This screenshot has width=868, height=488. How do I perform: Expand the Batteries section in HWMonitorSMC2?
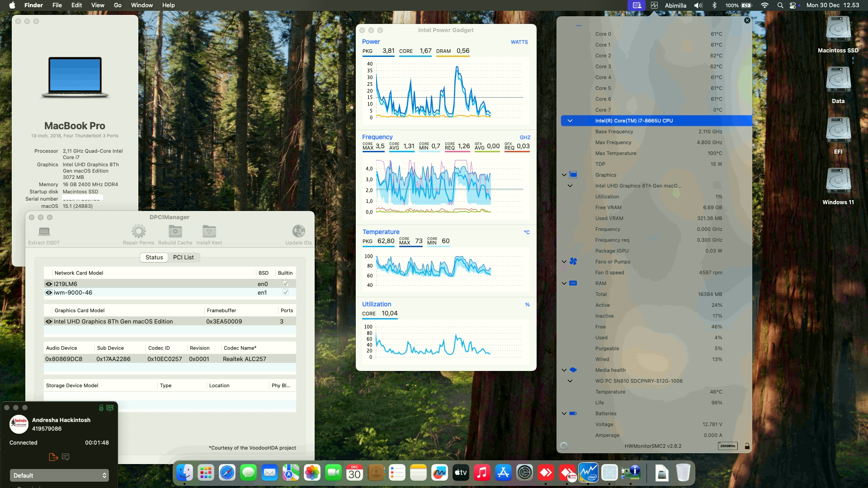pos(563,413)
